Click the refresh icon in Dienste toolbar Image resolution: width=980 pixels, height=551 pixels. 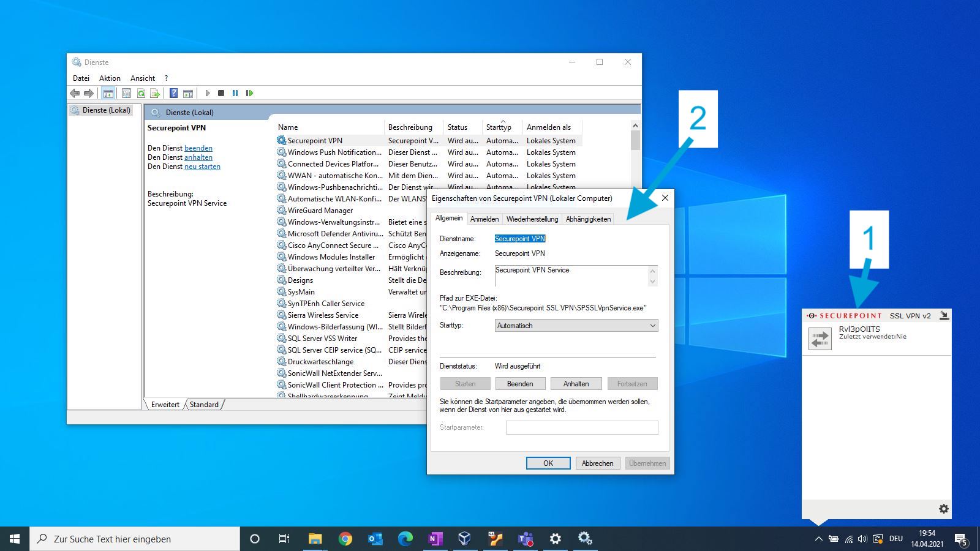pyautogui.click(x=141, y=93)
